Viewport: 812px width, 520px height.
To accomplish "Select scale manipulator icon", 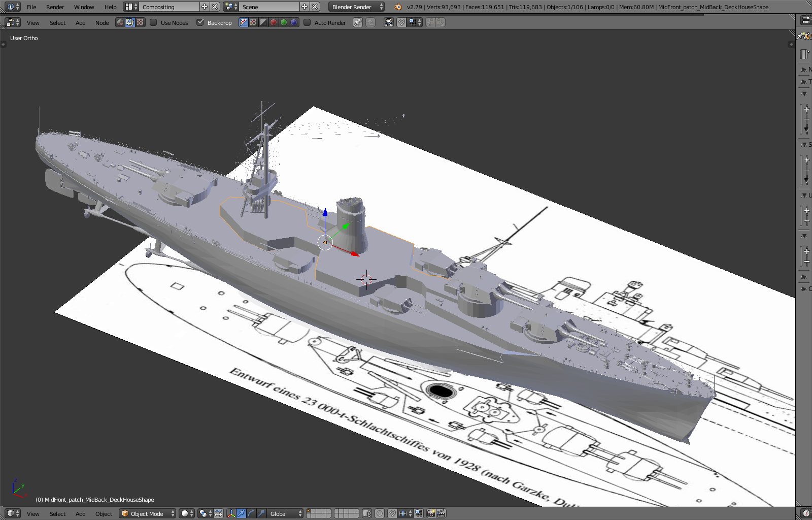I will (x=261, y=513).
